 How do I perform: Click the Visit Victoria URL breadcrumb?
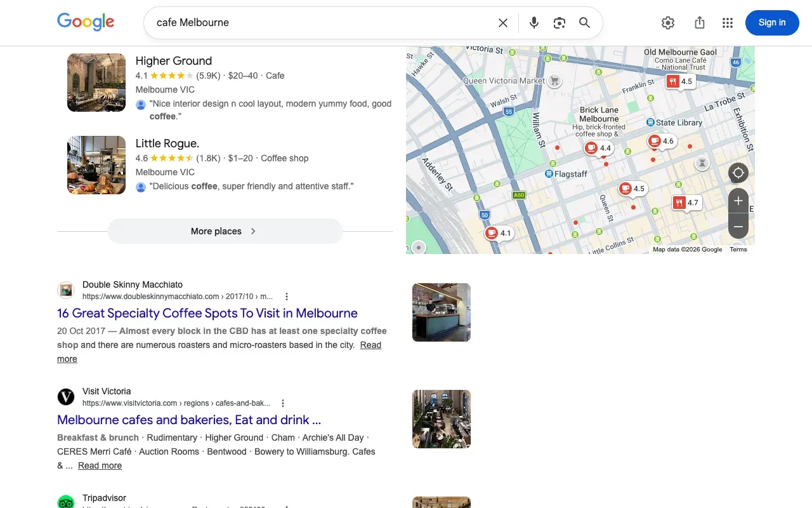click(176, 403)
